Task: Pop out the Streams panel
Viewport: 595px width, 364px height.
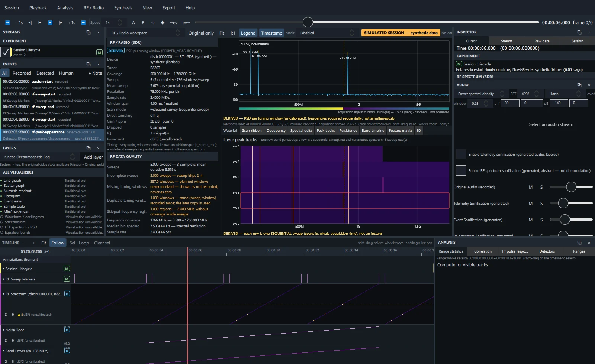Action: pyautogui.click(x=89, y=32)
